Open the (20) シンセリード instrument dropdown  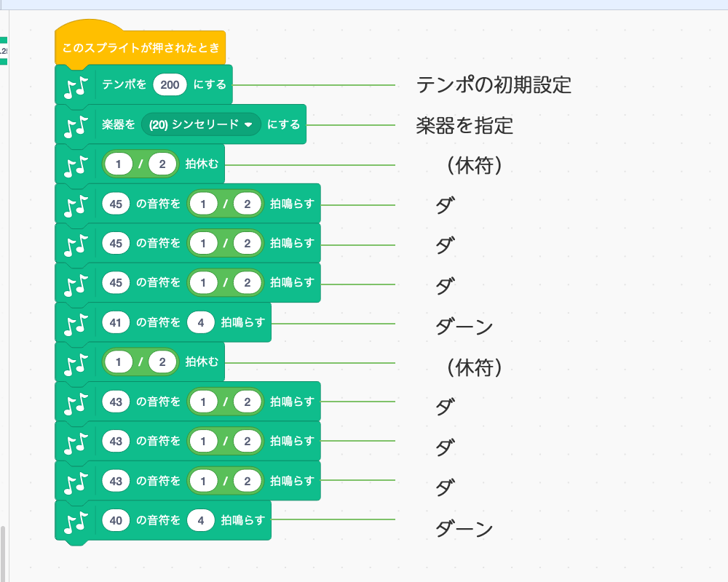[201, 124]
